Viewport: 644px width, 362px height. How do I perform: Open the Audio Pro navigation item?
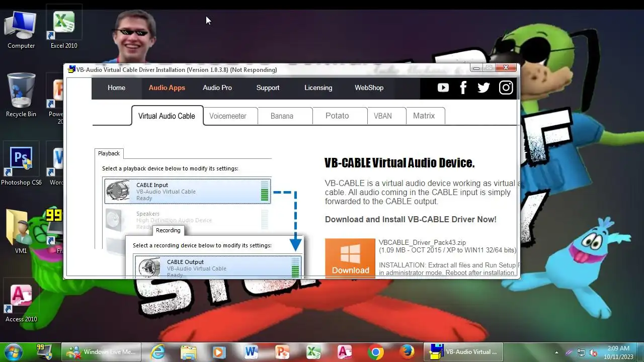tap(217, 87)
